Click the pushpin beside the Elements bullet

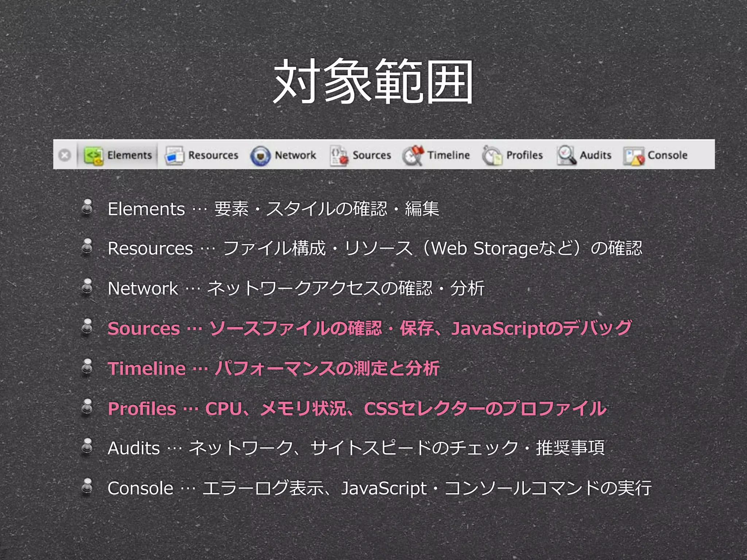[x=87, y=207]
